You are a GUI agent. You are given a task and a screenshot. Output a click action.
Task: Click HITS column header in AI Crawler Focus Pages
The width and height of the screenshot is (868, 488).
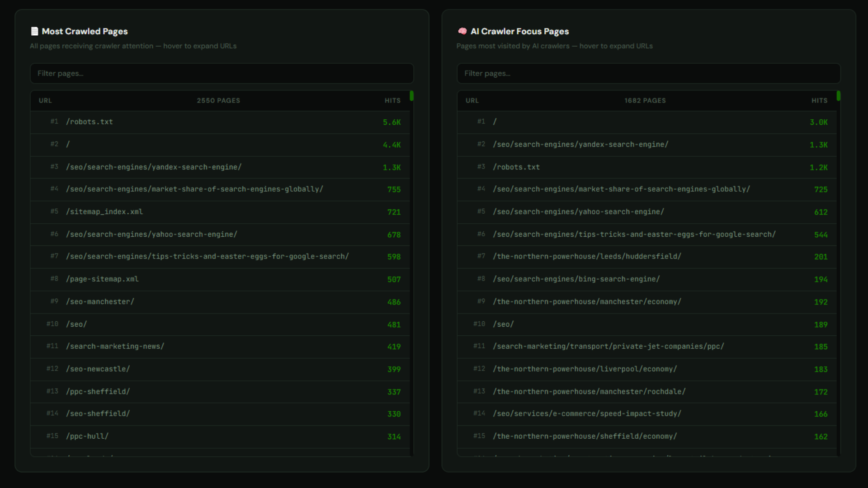[819, 101]
